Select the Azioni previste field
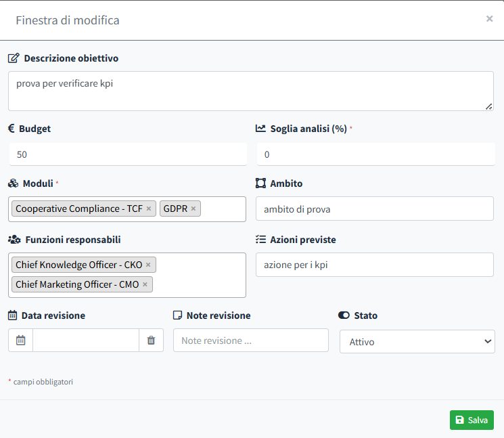 coord(375,265)
